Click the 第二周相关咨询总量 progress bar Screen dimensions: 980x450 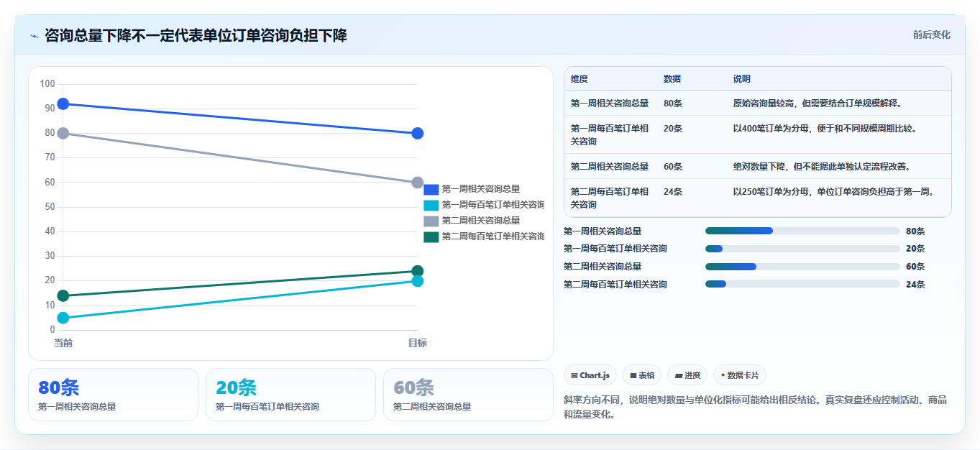(802, 267)
